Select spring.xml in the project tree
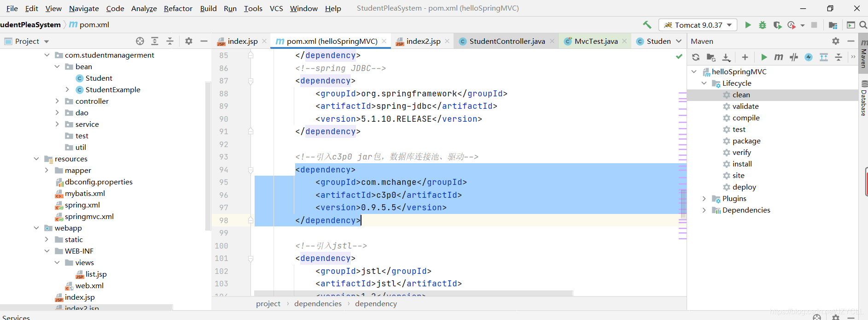Image resolution: width=868 pixels, height=320 pixels. tap(82, 205)
